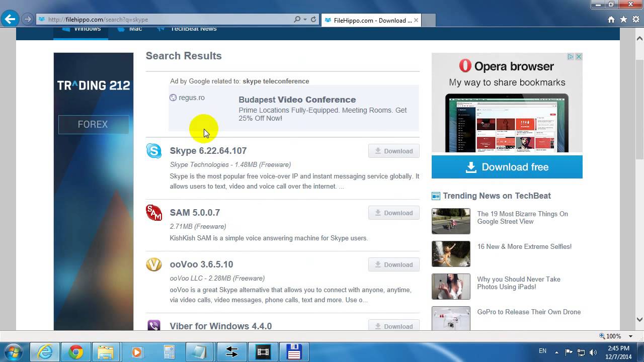Image resolution: width=644 pixels, height=362 pixels.
Task: Close the FileHippo.com tab
Action: [416, 20]
